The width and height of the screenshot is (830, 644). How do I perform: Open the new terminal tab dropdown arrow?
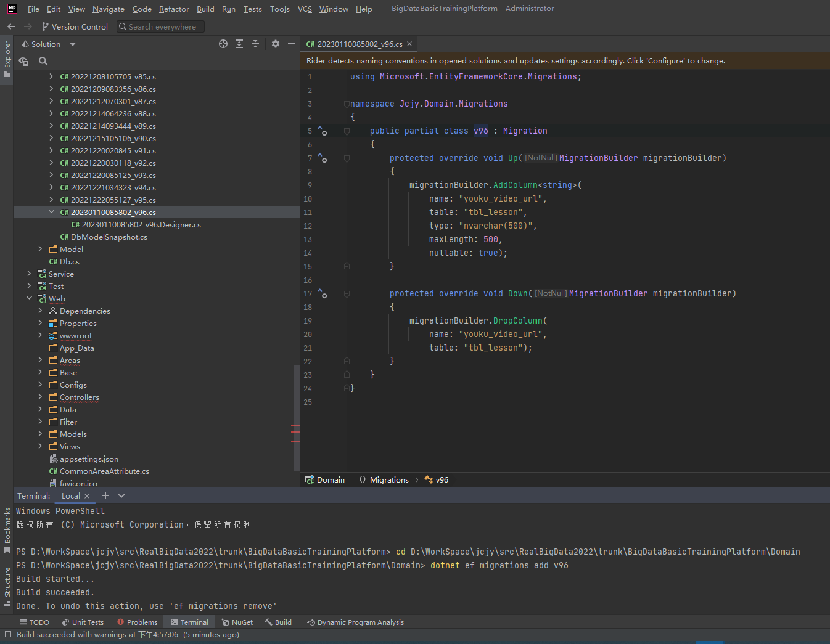121,495
